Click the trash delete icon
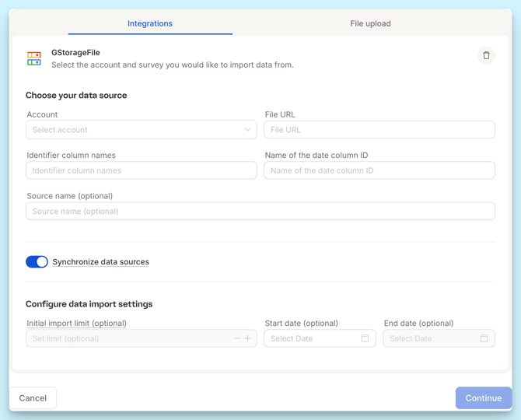Viewport: 521px width, 420px height. coord(486,55)
